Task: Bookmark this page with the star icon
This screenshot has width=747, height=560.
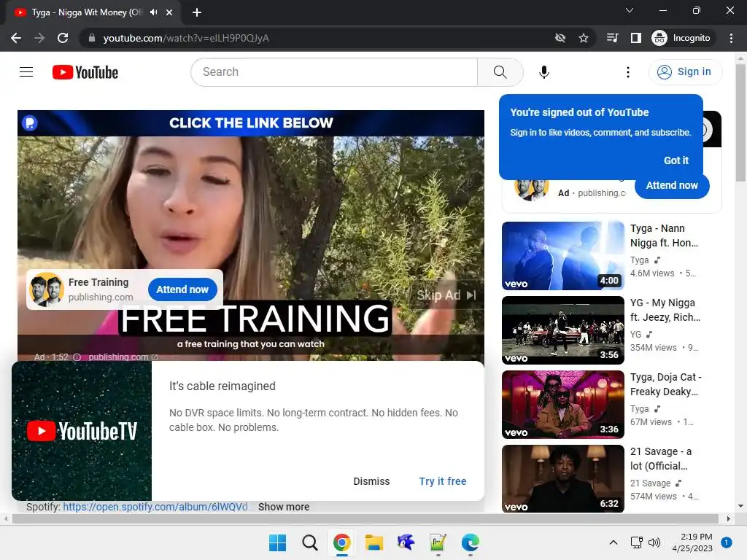Action: [x=584, y=38]
